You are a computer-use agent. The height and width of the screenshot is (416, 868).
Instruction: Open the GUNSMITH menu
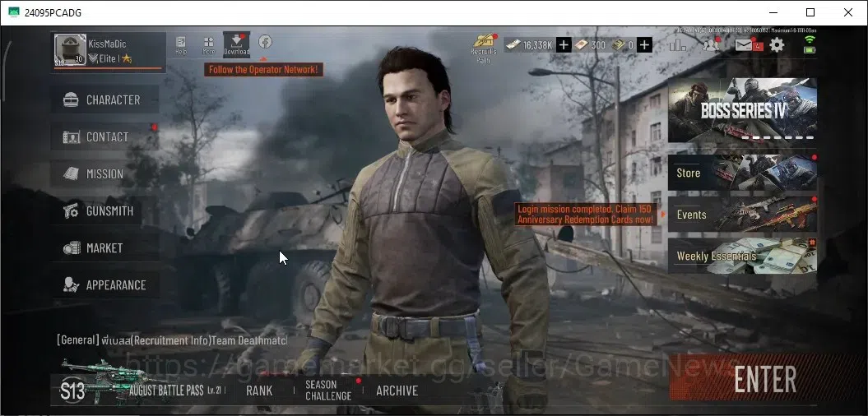[x=104, y=210]
